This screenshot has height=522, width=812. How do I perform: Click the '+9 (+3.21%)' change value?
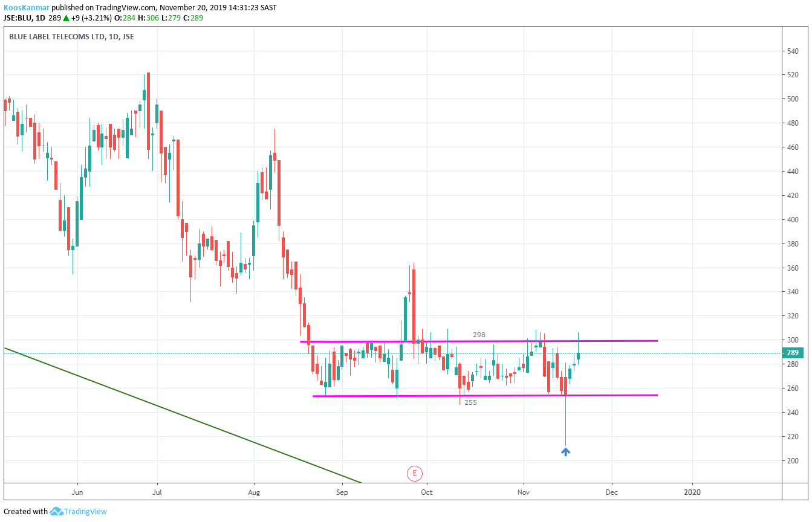point(91,18)
